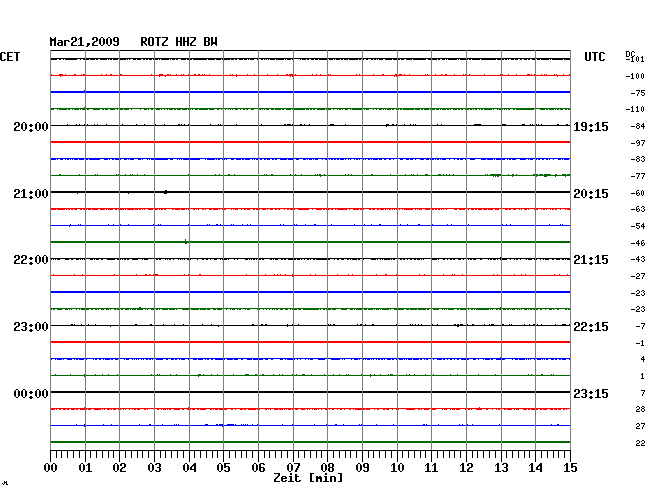The height and width of the screenshot is (494, 650).
Task: Click the DC offset value -77
Action: 638,176
